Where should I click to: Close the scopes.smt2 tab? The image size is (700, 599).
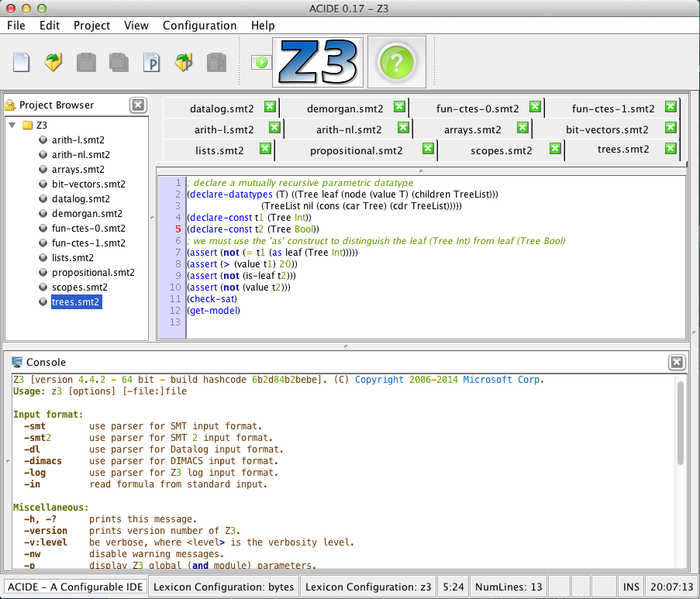[x=555, y=149]
